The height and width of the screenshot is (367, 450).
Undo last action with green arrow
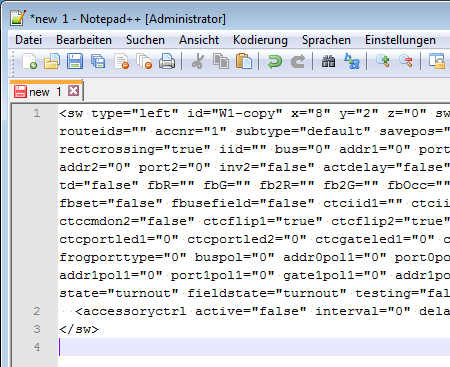click(275, 61)
